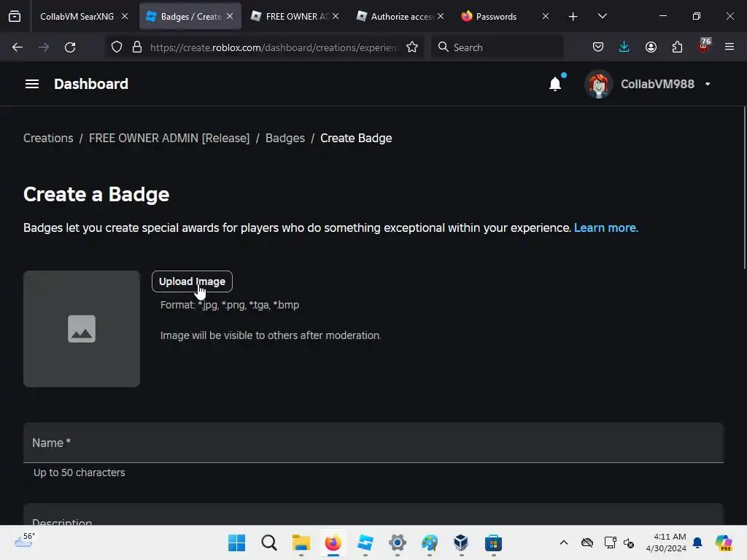Switch to the CollabVM SearXNG tab
Viewport: 747px width, 560px height.
pos(77,16)
